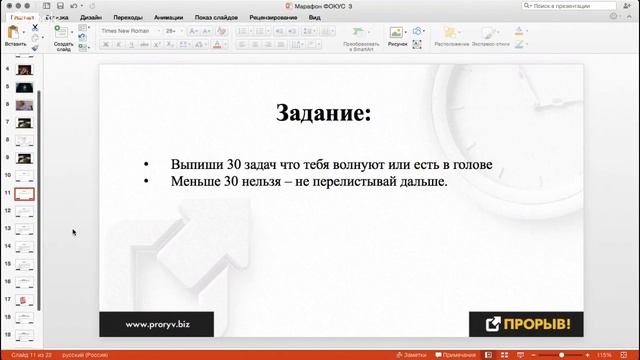Click the Undo arrow icon
The image size is (640, 360).
point(74,6)
